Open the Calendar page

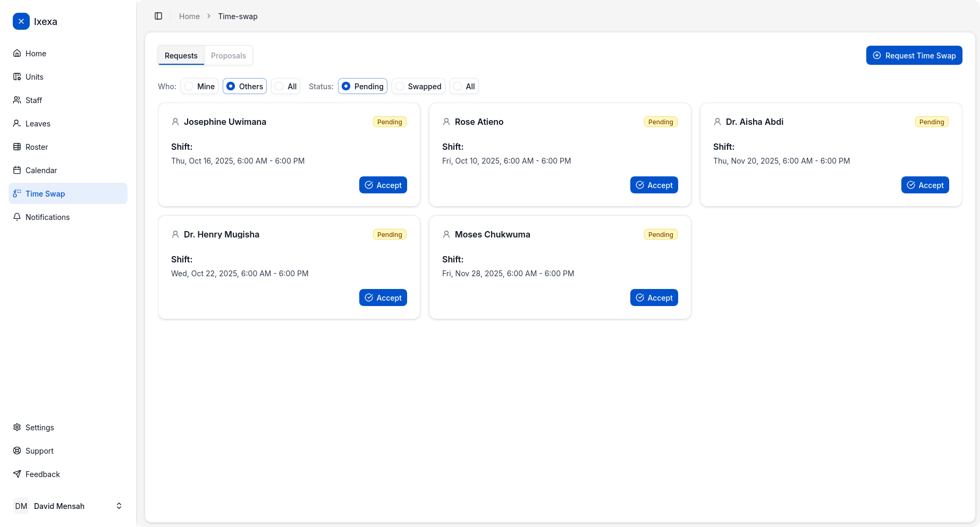pos(41,171)
